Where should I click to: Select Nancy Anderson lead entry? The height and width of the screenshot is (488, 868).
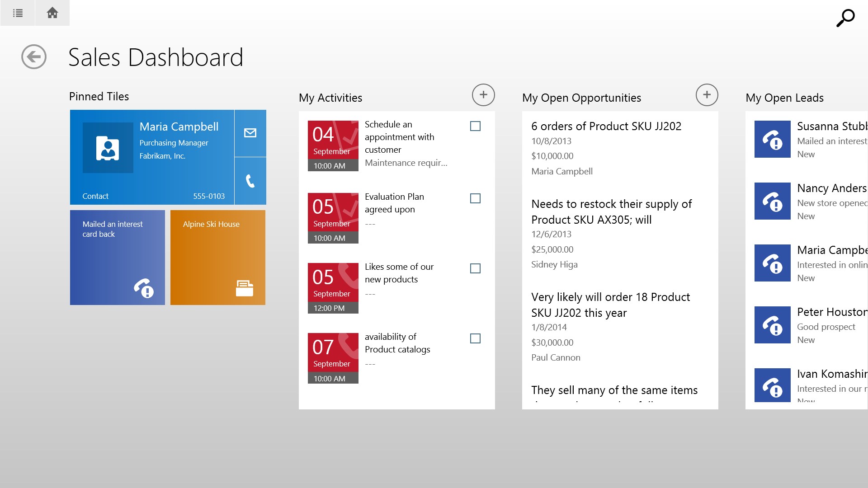tap(831, 188)
